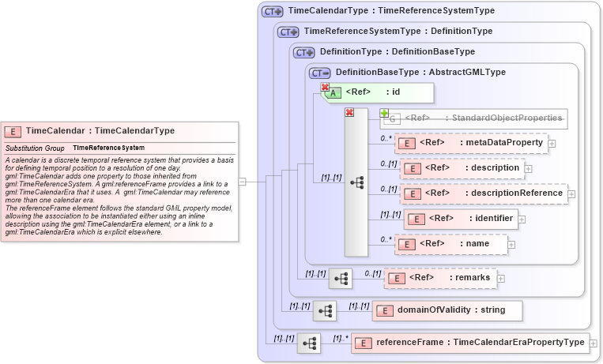Click the DefinitionType : DefinitionBaseType heading
This screenshot has width=603, height=364.
tap(398, 51)
